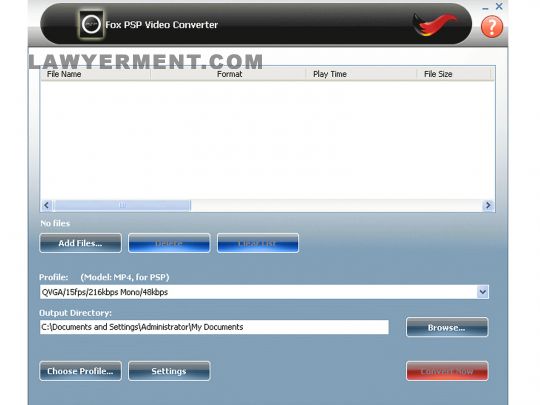Screen dimensions: 540x405
Task: Minimize the Fox PSP Video Converter window
Action: [x=486, y=8]
